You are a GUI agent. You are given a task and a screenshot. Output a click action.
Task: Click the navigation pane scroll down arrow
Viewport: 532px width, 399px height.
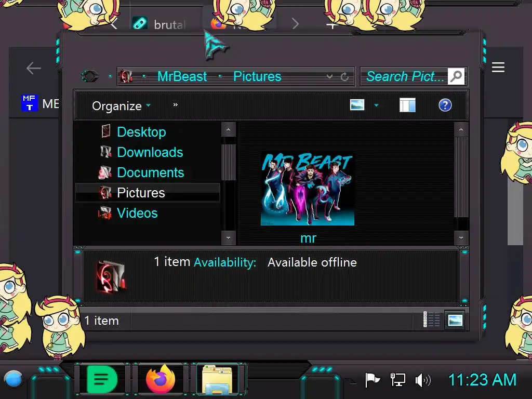229,238
